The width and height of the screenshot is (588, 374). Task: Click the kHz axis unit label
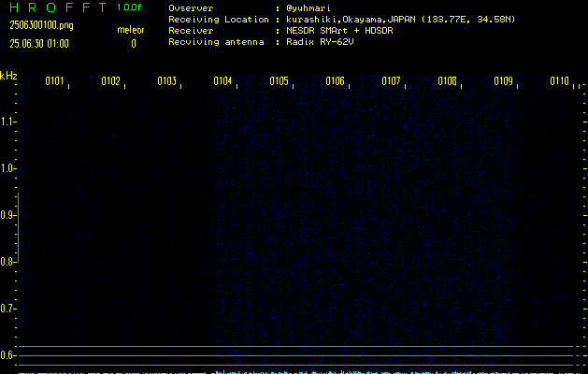pos(8,76)
